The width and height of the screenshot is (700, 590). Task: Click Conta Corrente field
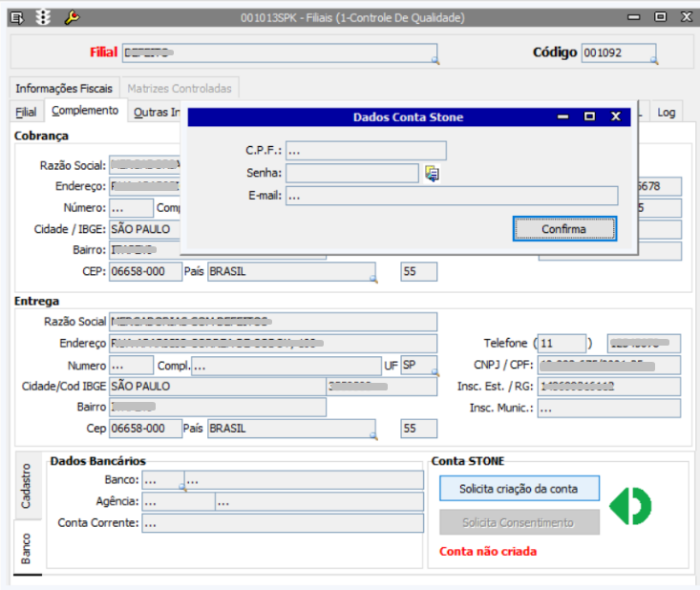(283, 523)
